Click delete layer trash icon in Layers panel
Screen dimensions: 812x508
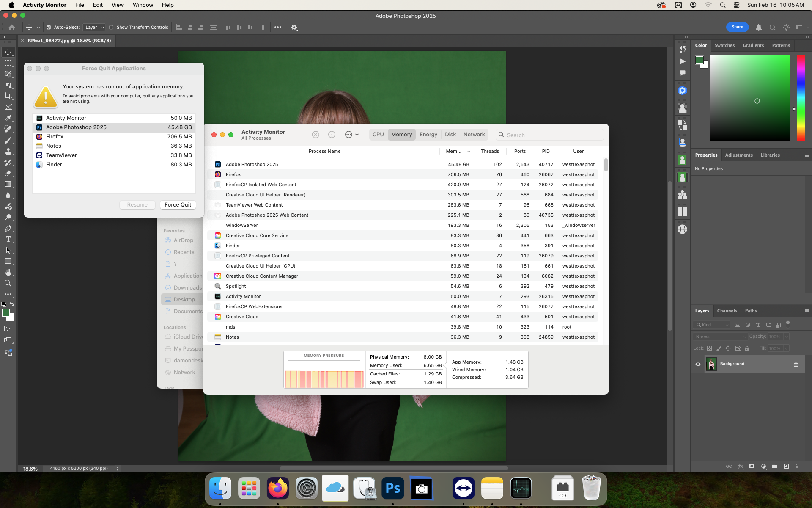point(798,466)
